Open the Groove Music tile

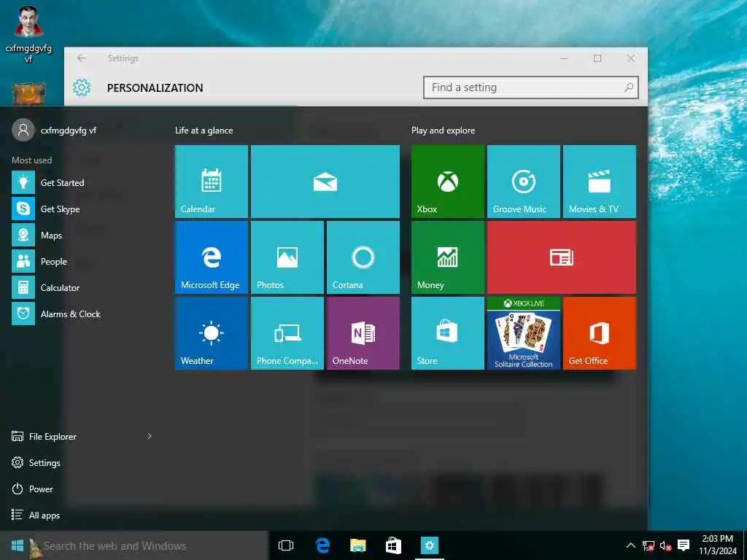tap(524, 182)
